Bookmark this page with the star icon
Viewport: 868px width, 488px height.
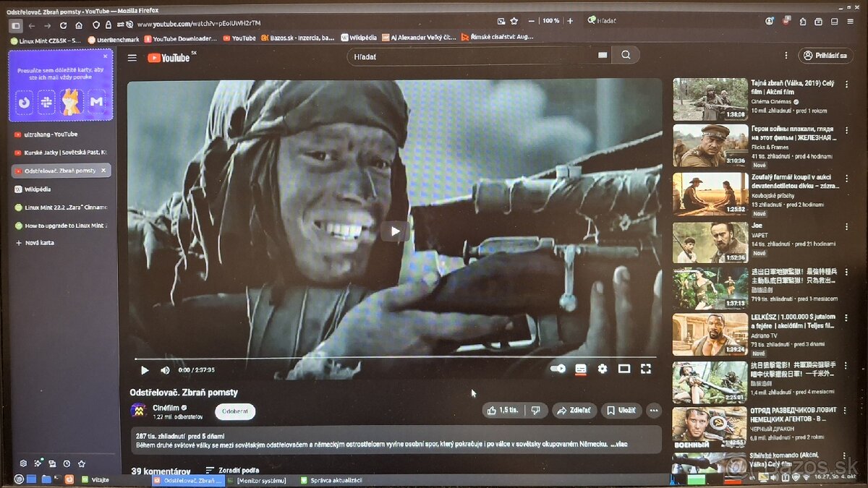pyautogui.click(x=514, y=21)
